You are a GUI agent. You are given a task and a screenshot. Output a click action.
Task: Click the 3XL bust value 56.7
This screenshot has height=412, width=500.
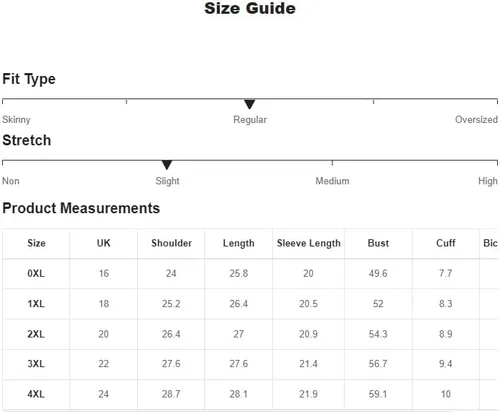pos(378,364)
